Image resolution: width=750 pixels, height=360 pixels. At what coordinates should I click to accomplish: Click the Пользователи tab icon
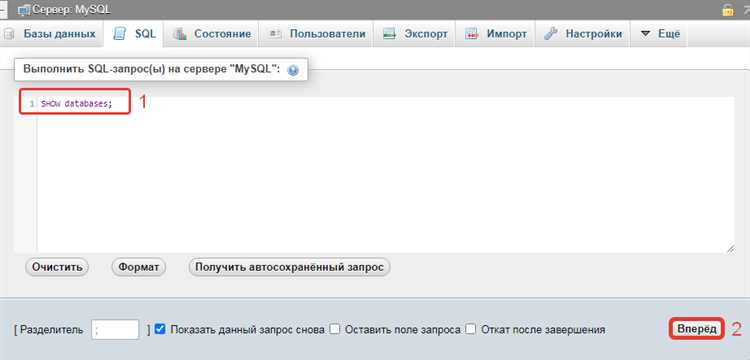275,34
